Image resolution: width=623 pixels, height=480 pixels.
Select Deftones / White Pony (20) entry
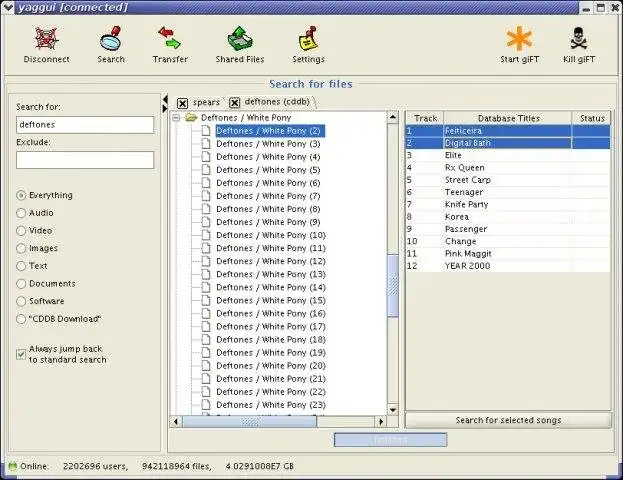[271, 366]
